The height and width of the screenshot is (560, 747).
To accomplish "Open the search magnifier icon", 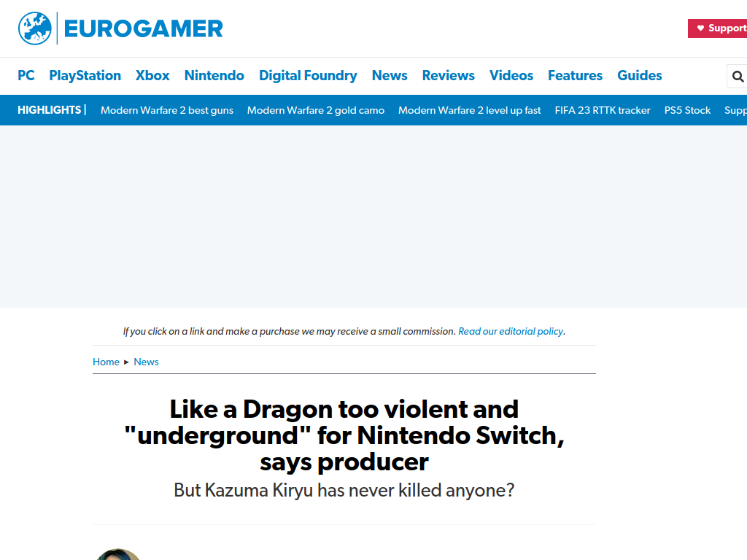I will coord(738,76).
